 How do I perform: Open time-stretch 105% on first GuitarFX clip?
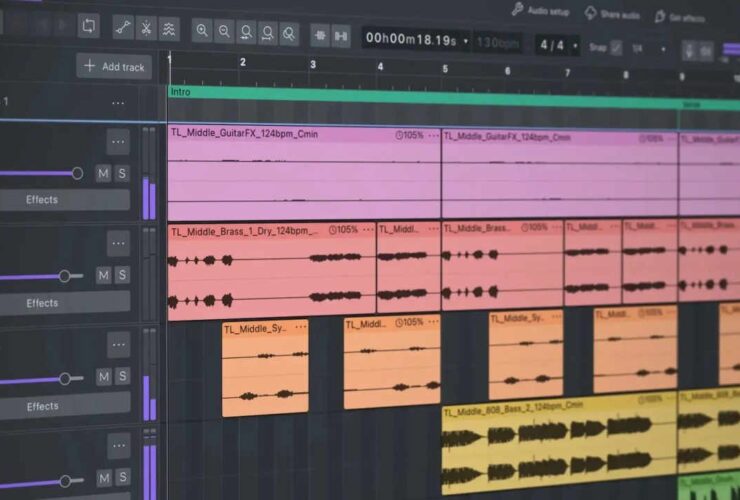[x=410, y=136]
